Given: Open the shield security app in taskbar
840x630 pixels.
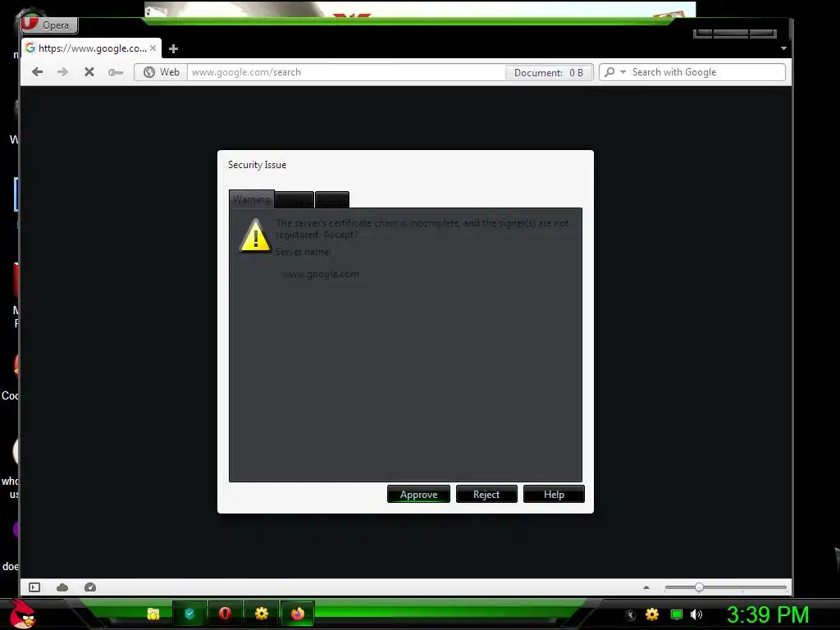Looking at the screenshot, I should [189, 614].
